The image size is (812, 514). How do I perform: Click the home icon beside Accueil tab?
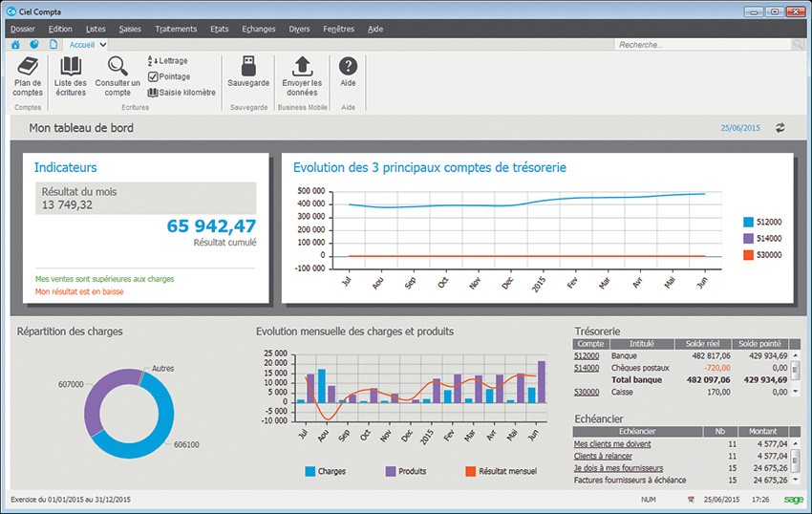tap(15, 45)
